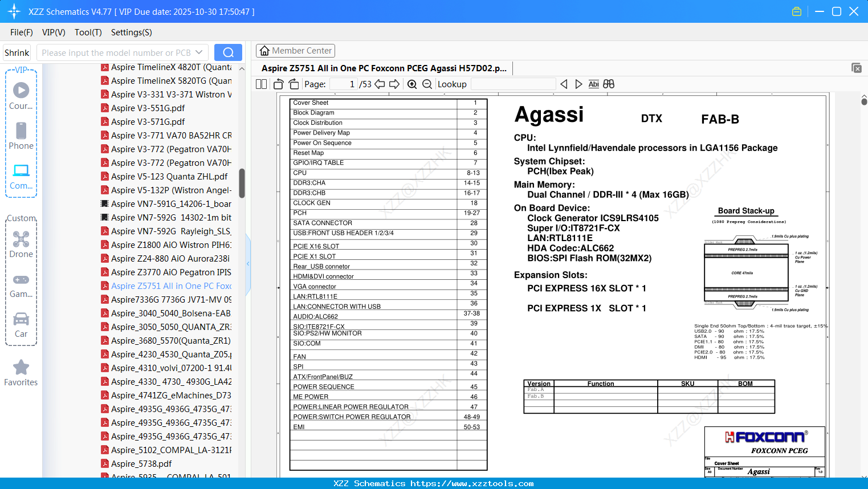The image size is (868, 489).
Task: Open the Car schematics category
Action: click(21, 325)
